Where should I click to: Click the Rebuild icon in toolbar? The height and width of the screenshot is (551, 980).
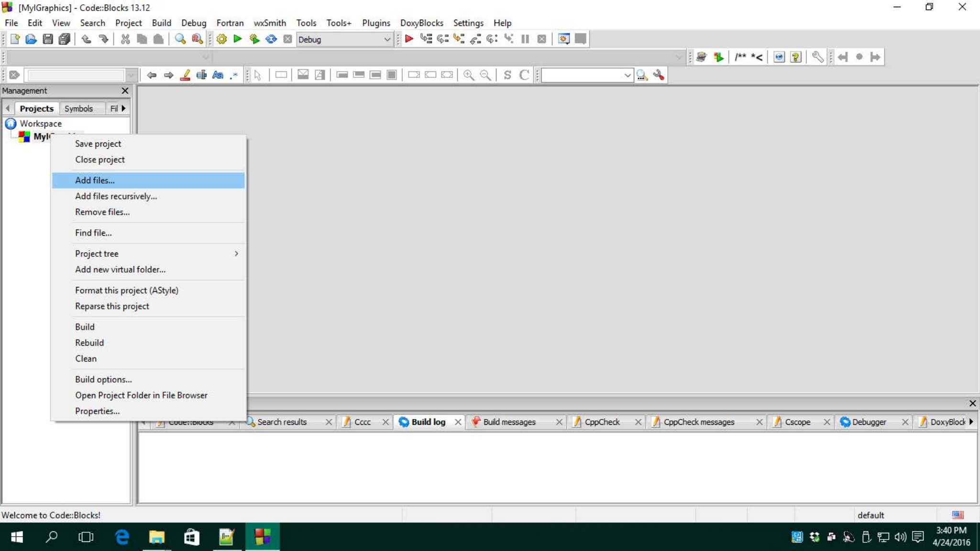pos(271,39)
